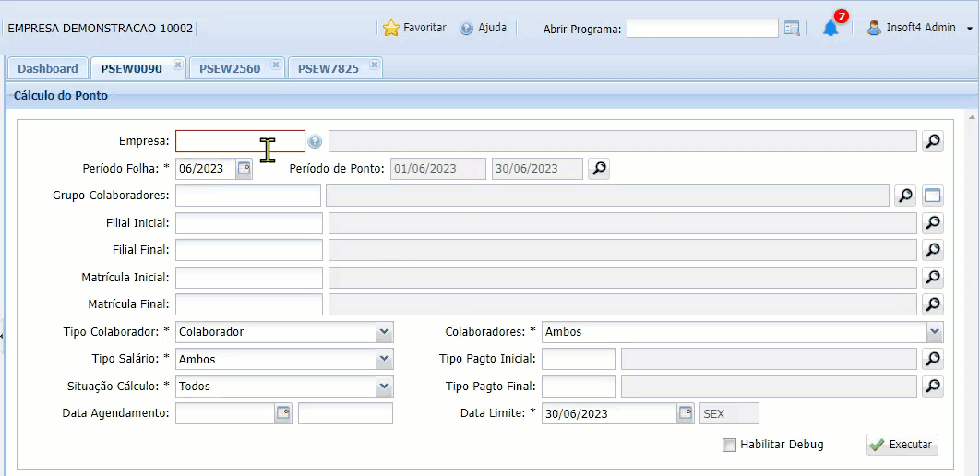Click the Tipo Pagto Inicial search magnifier
The width and height of the screenshot is (980, 476).
pos(933,359)
